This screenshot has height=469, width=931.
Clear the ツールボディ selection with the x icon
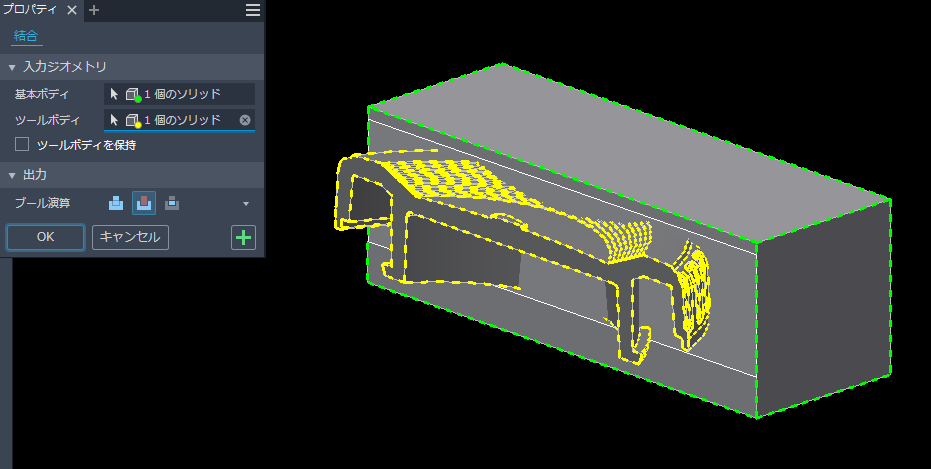click(x=245, y=120)
